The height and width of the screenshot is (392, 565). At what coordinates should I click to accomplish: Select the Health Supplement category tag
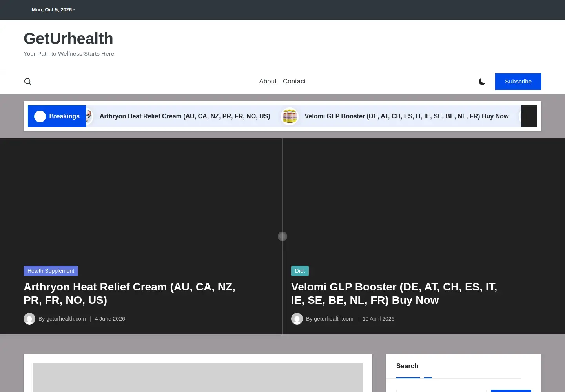[51, 271]
